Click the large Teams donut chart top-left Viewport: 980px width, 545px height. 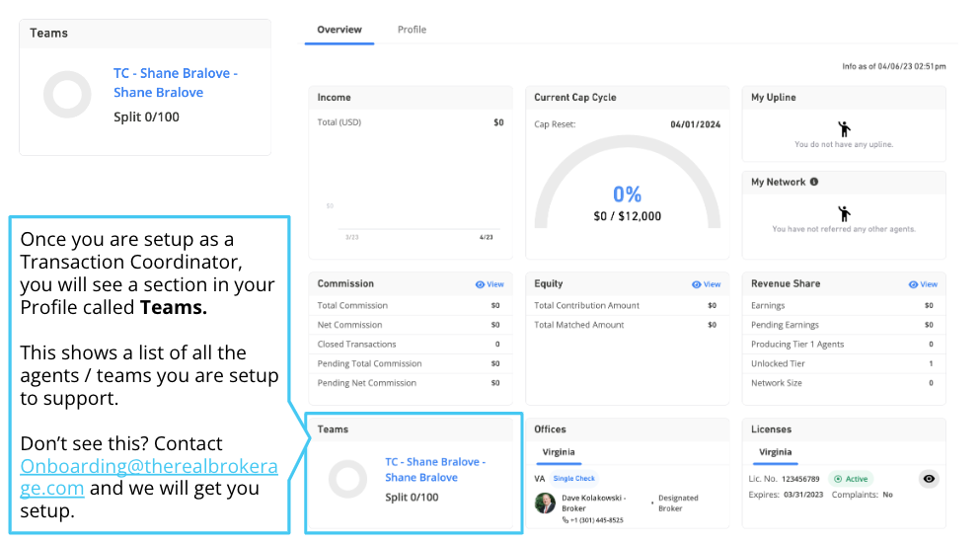coord(67,95)
